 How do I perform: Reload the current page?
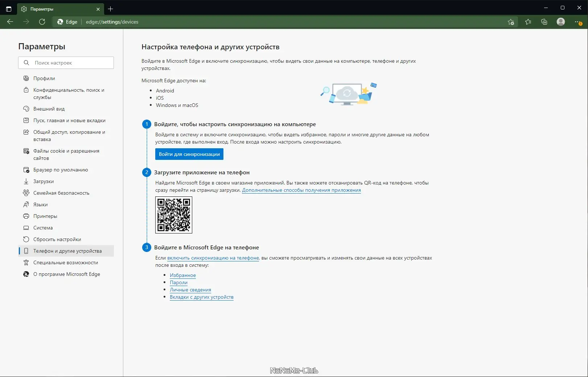[x=42, y=22]
